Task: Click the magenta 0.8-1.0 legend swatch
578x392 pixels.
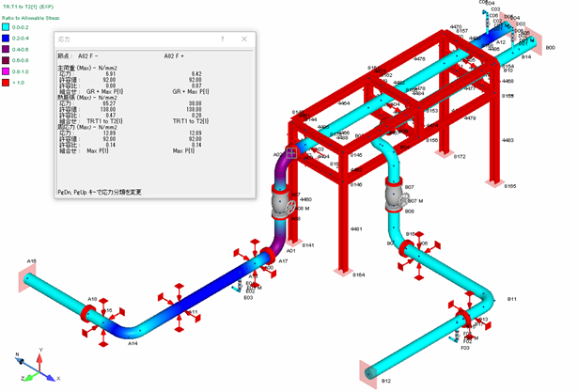Action: click(x=6, y=71)
